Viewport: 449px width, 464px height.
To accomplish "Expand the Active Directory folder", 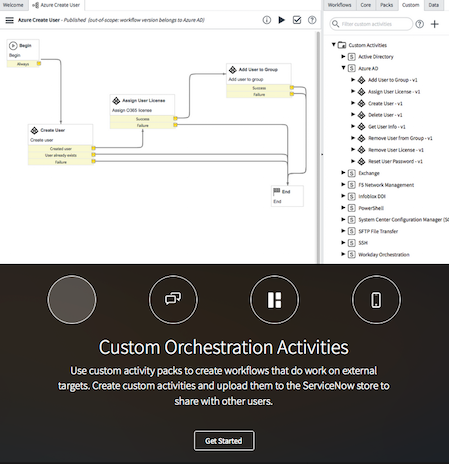I will [x=343, y=56].
